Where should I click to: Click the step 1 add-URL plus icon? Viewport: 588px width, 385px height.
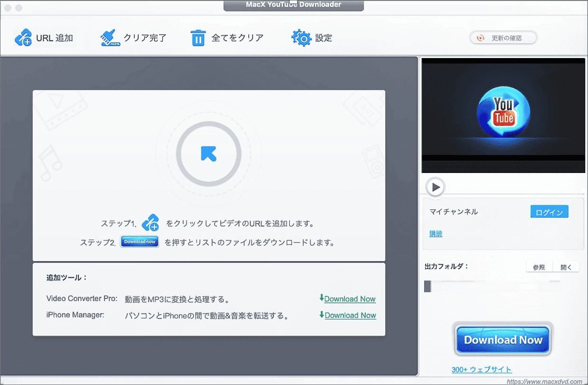151,222
